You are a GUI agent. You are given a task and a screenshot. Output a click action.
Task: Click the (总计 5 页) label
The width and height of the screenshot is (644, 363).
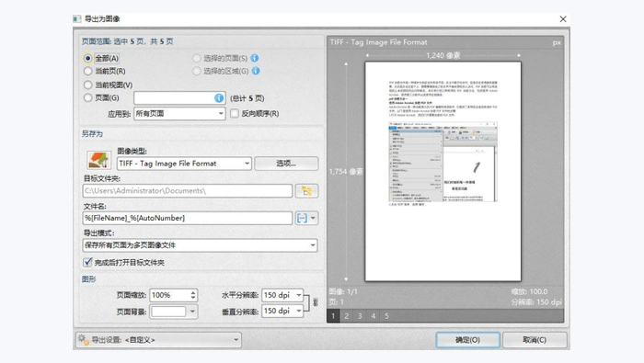click(247, 98)
